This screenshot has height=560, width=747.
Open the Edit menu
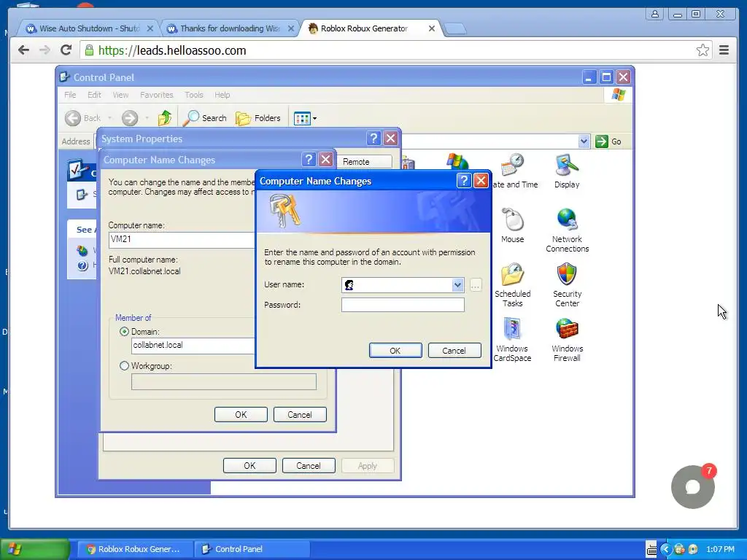tap(94, 95)
